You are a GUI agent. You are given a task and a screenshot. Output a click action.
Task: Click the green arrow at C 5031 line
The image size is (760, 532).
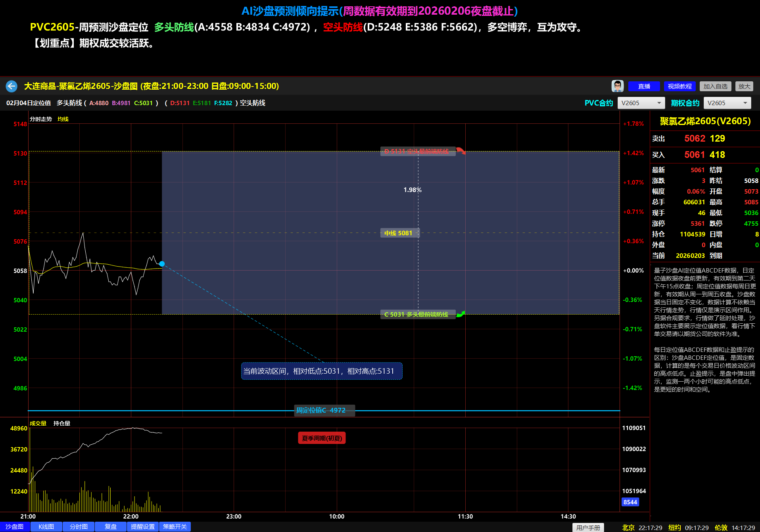[461, 314]
